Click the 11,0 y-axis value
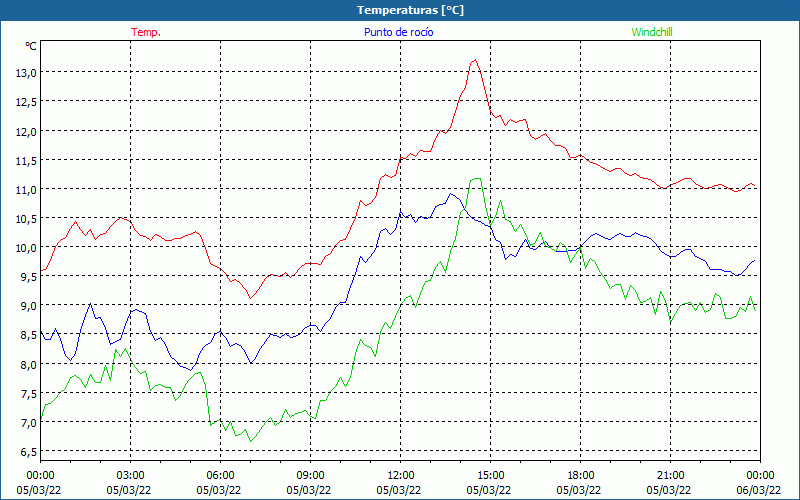800x500 pixels. (26, 190)
